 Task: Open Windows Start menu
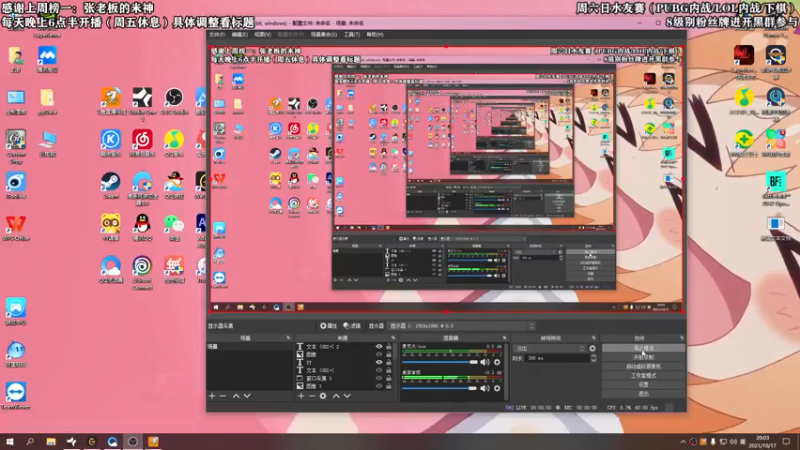pos(10,442)
